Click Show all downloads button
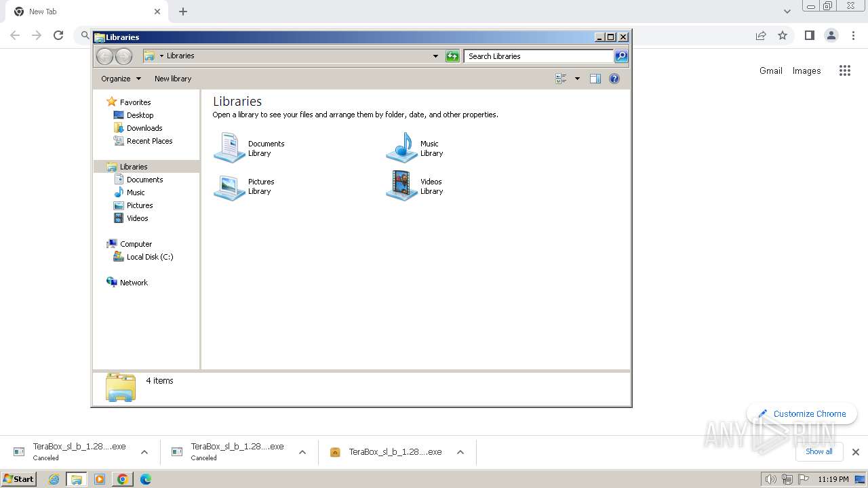The width and height of the screenshot is (868, 488). pos(818,451)
